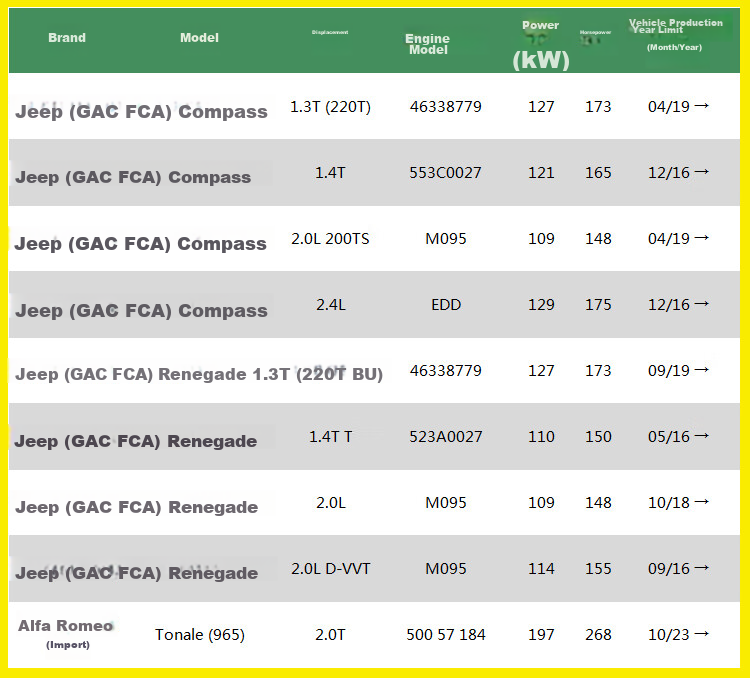Image resolution: width=750 pixels, height=678 pixels.
Task: Click power value 110
Action: pyautogui.click(x=541, y=436)
